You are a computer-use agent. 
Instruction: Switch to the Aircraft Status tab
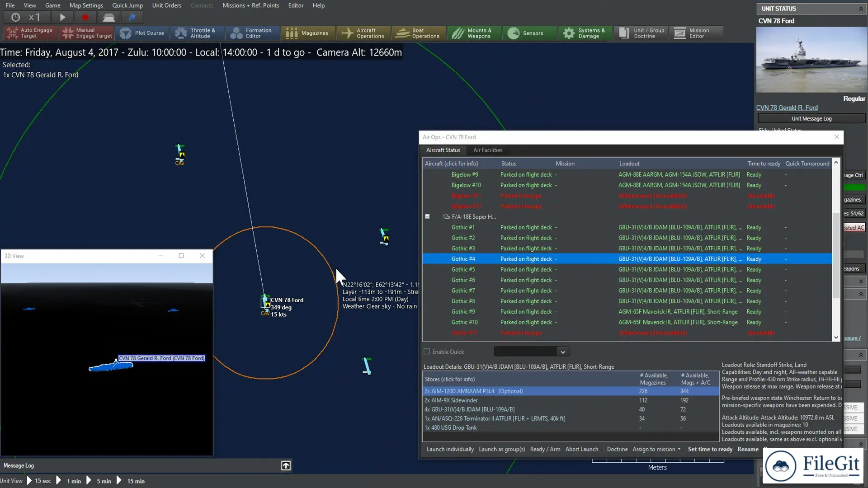(443, 150)
